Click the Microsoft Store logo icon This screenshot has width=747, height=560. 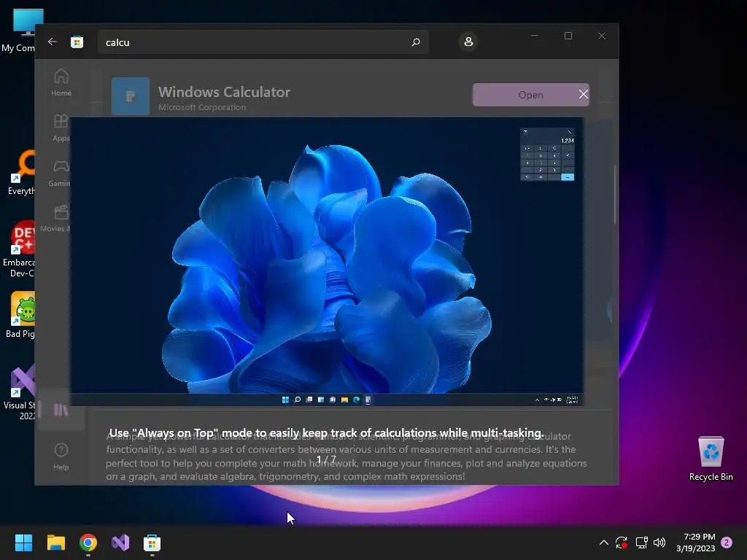point(77,42)
